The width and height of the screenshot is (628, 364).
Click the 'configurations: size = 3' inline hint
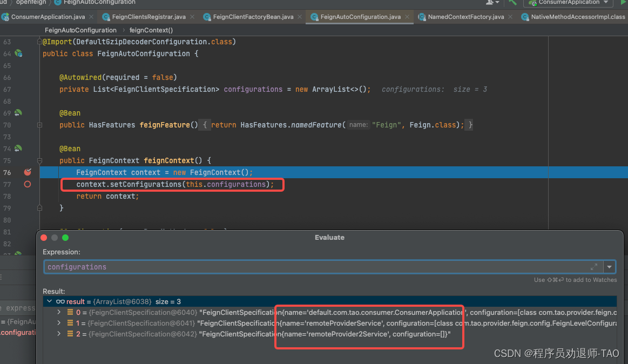pyautogui.click(x=434, y=89)
